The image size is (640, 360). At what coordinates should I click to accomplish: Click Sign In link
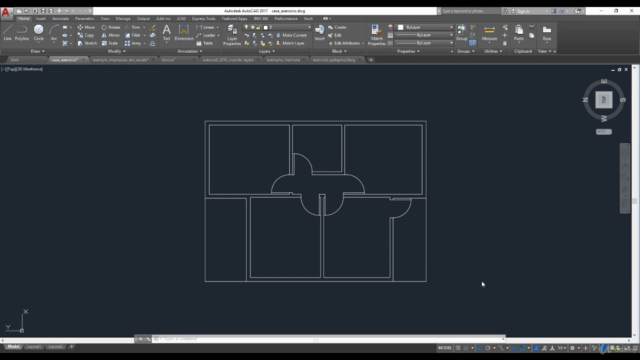click(x=523, y=11)
